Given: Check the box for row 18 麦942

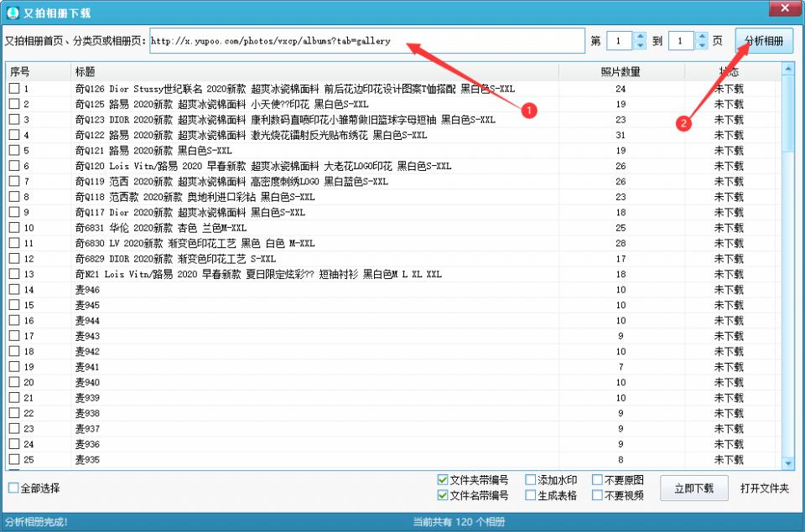Looking at the screenshot, I should pyautogui.click(x=14, y=351).
